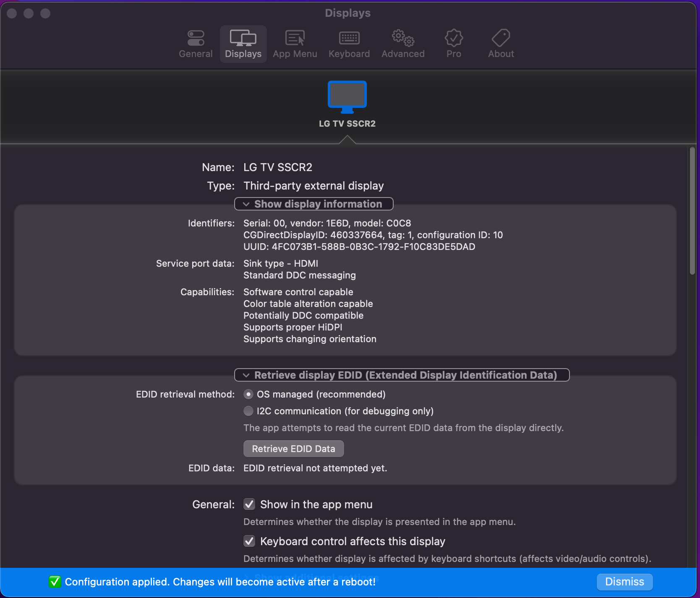Collapse the Retrieve display EDID section
Viewport: 700px width, 598px height.
tap(402, 375)
